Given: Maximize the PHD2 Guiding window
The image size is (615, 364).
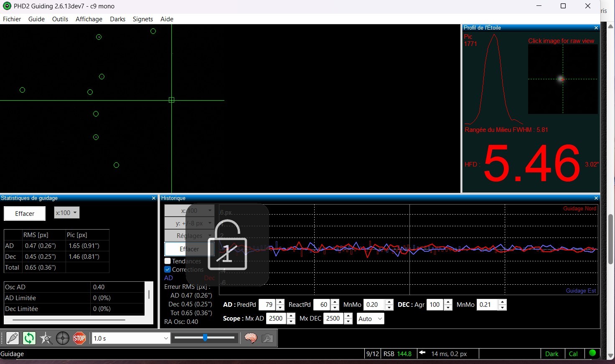Looking at the screenshot, I should click(563, 6).
